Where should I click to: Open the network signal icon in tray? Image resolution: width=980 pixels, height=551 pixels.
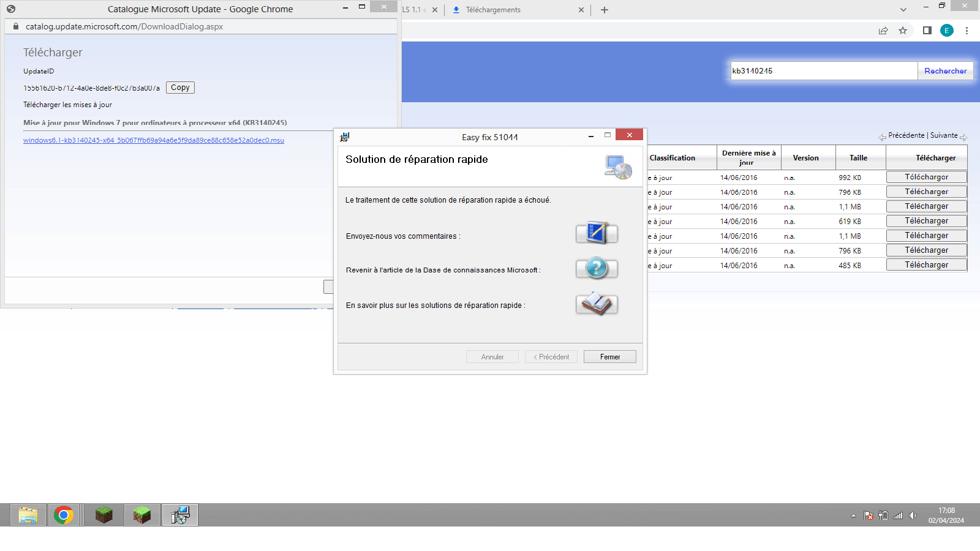pos(898,515)
